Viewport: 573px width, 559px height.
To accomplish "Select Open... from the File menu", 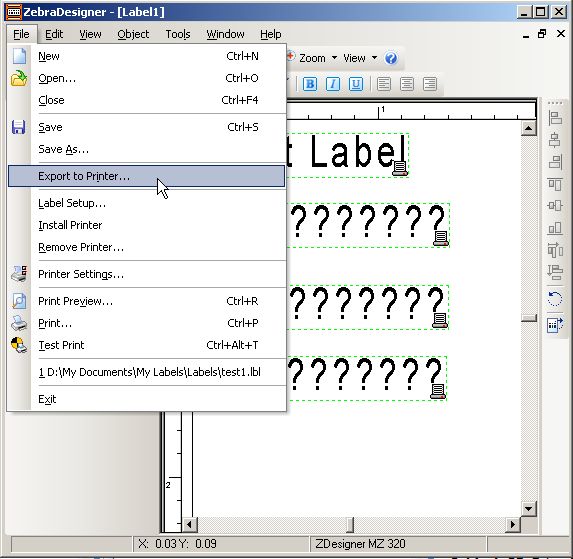I will pos(146,78).
